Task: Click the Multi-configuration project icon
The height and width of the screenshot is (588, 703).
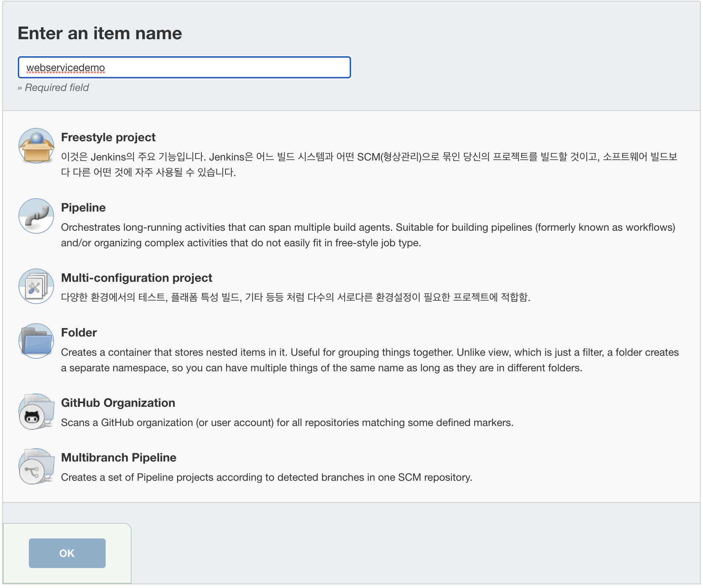Action: (36, 286)
